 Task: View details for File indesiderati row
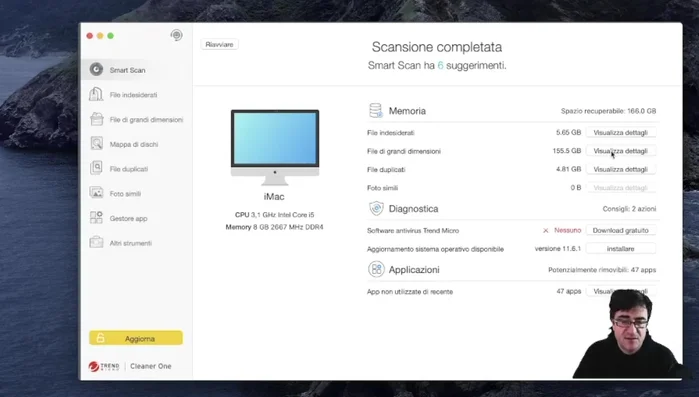[x=621, y=133]
